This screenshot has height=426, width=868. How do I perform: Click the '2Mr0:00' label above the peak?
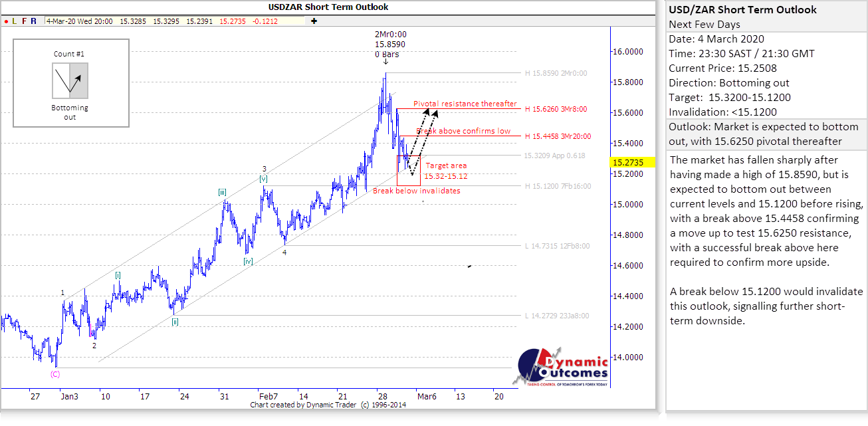click(x=391, y=35)
